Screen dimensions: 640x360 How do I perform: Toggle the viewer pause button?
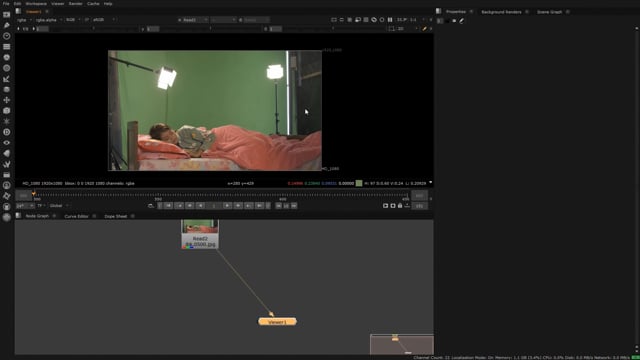(x=390, y=20)
